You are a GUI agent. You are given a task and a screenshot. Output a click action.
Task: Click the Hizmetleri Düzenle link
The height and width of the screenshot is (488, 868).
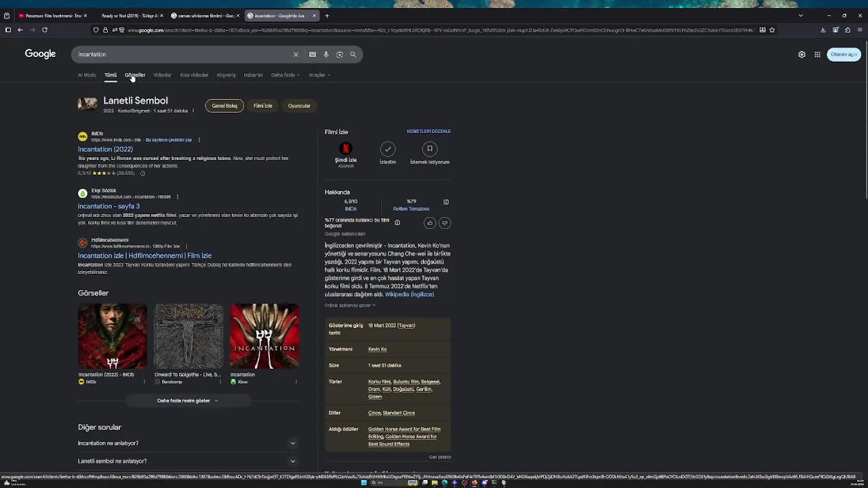click(429, 131)
